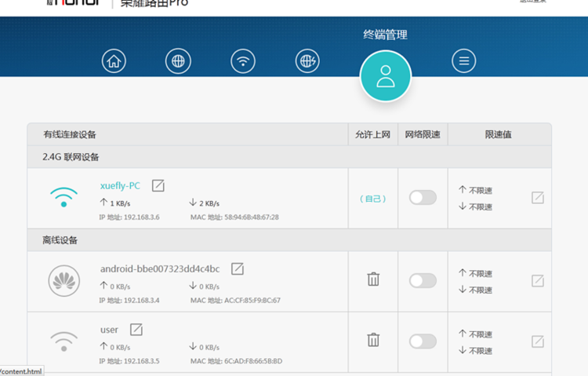Image resolution: width=588 pixels, height=376 pixels.
Task: Enable speed limit for android-bbe007323dd4c4bc
Action: pyautogui.click(x=423, y=280)
